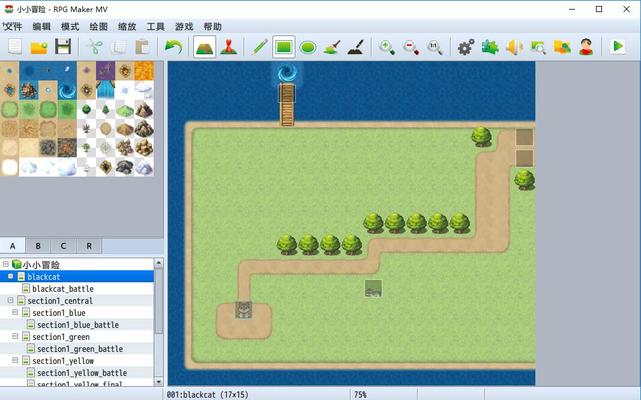Collapse the blackcat map node
This screenshot has height=400, width=641.
click(11, 276)
